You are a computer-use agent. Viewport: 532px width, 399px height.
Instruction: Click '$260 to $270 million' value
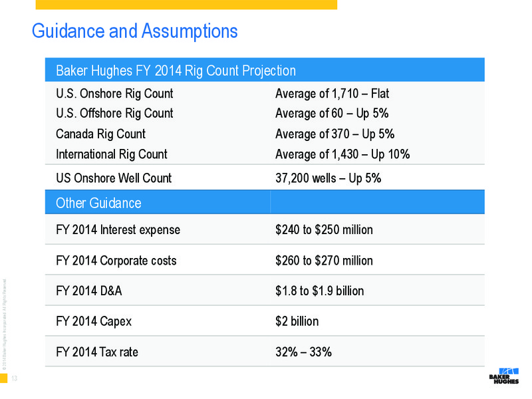pyautogui.click(x=324, y=261)
